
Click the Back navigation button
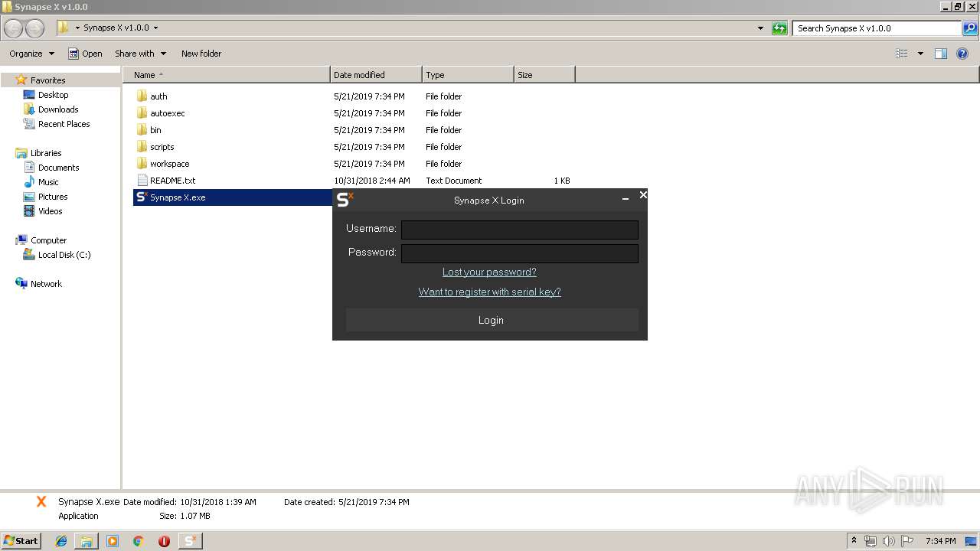(14, 28)
